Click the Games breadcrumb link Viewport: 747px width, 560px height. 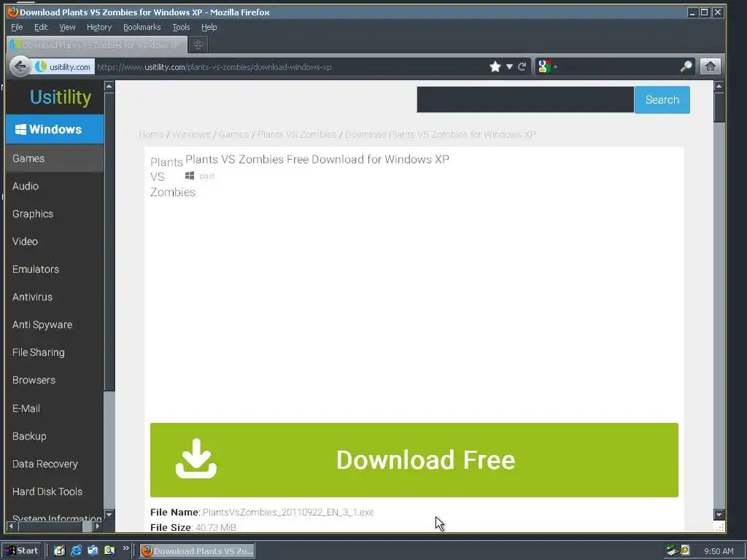[233, 134]
